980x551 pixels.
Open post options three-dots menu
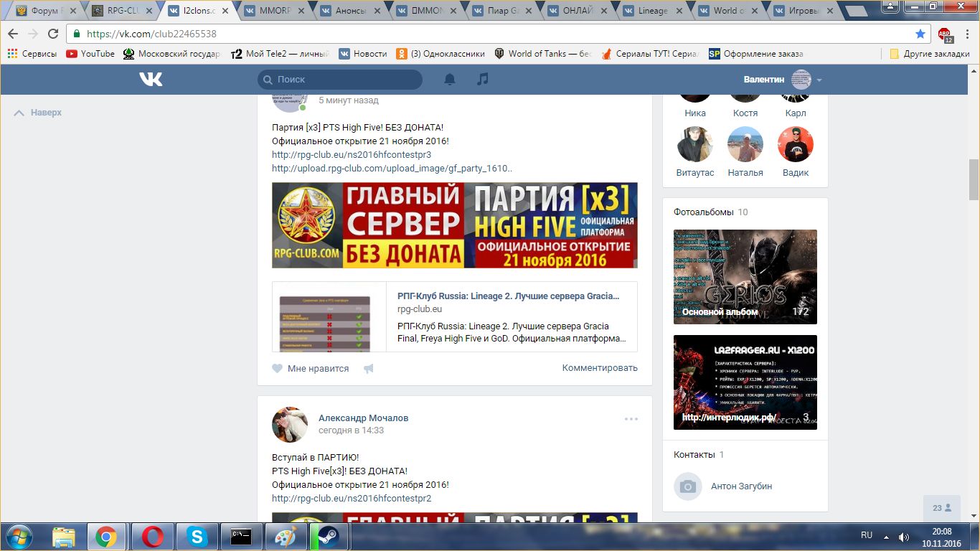coord(631,419)
